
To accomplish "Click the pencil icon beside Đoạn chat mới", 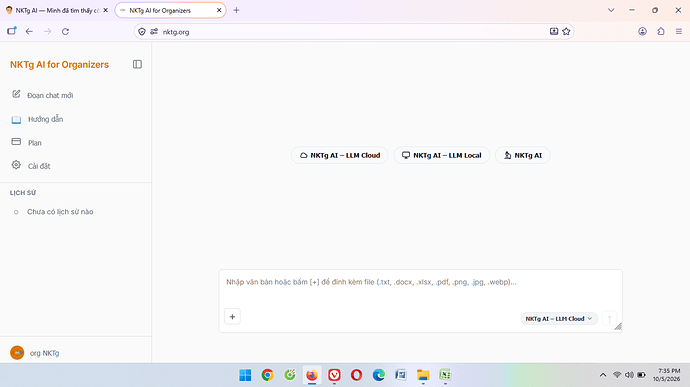I will coord(16,94).
